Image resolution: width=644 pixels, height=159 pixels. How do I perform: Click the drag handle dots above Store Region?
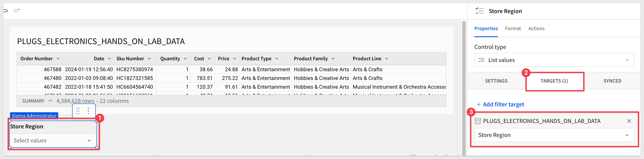78,111
